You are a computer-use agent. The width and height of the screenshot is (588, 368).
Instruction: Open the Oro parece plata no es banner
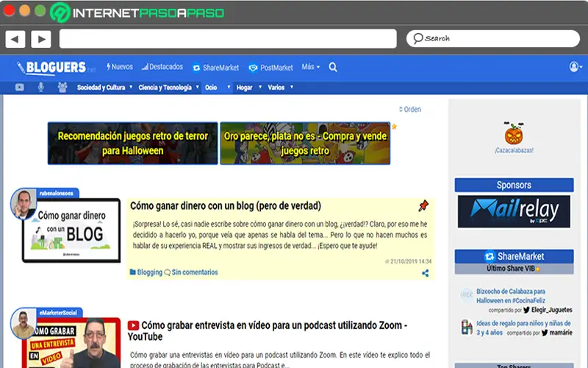(x=305, y=143)
